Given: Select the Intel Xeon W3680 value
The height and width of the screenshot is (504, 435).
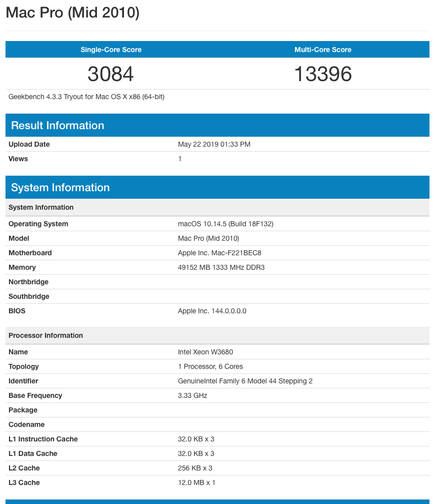Looking at the screenshot, I should 205,352.
